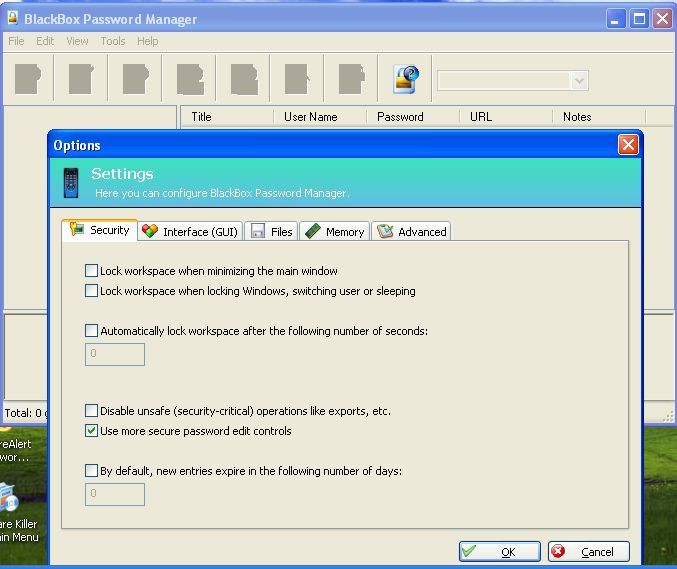This screenshot has width=677, height=569.
Task: Click the Cancel button
Action: click(x=588, y=551)
